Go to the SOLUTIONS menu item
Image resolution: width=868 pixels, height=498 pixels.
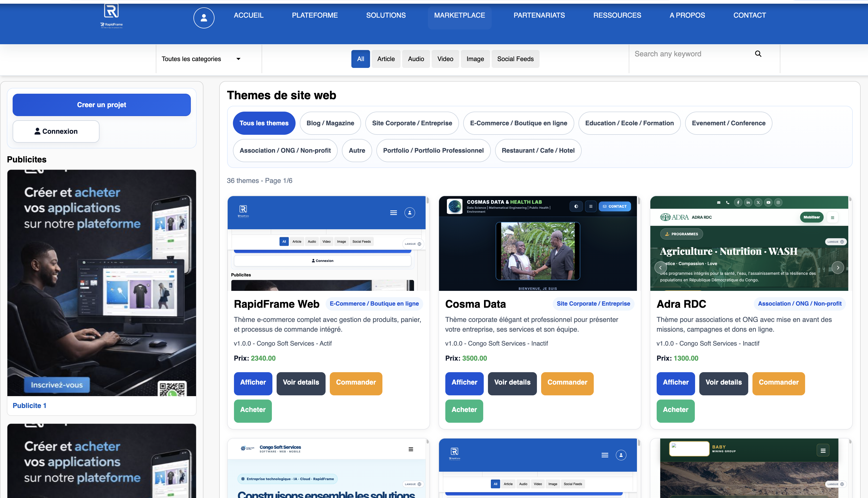386,15
